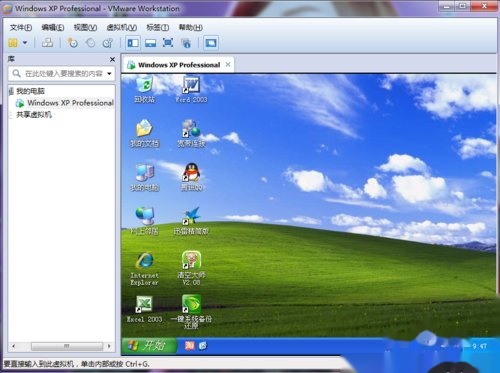The width and height of the screenshot is (500, 373).
Task: Open the search field dropdown arrow
Action: 109,74
